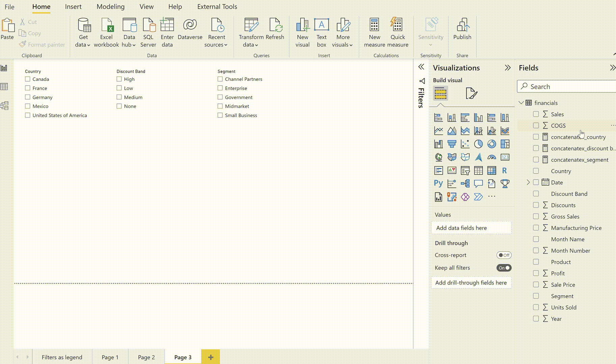Collapse the financials table
The image size is (616, 364).
[x=521, y=103]
